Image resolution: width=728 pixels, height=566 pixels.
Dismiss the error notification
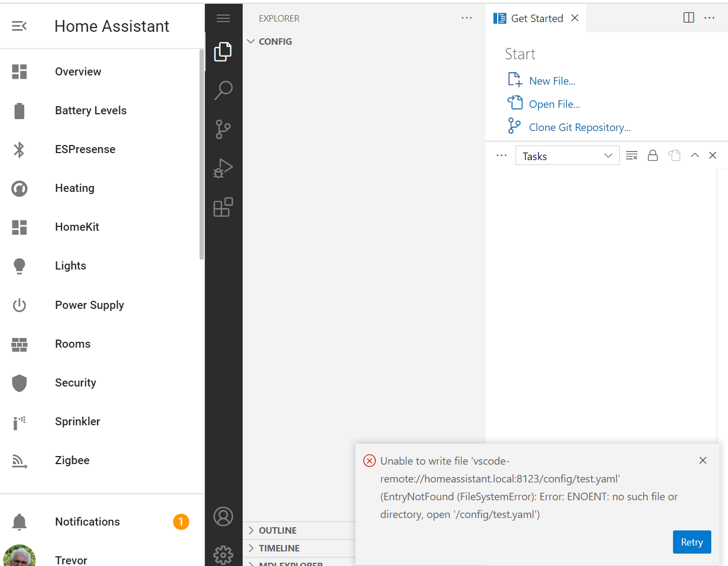click(703, 460)
